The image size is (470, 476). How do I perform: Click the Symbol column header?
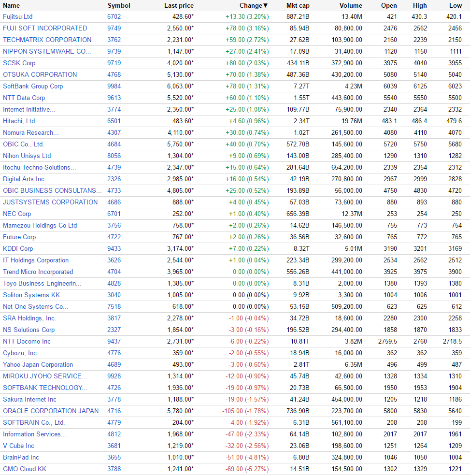click(x=119, y=5)
